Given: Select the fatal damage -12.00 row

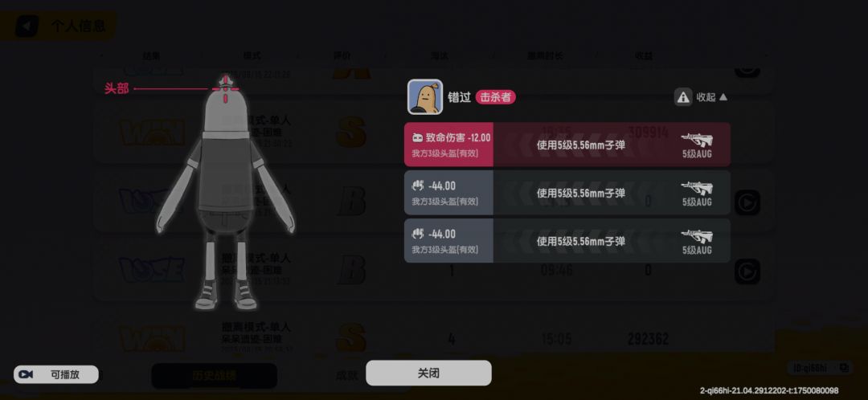Looking at the screenshot, I should (567, 145).
